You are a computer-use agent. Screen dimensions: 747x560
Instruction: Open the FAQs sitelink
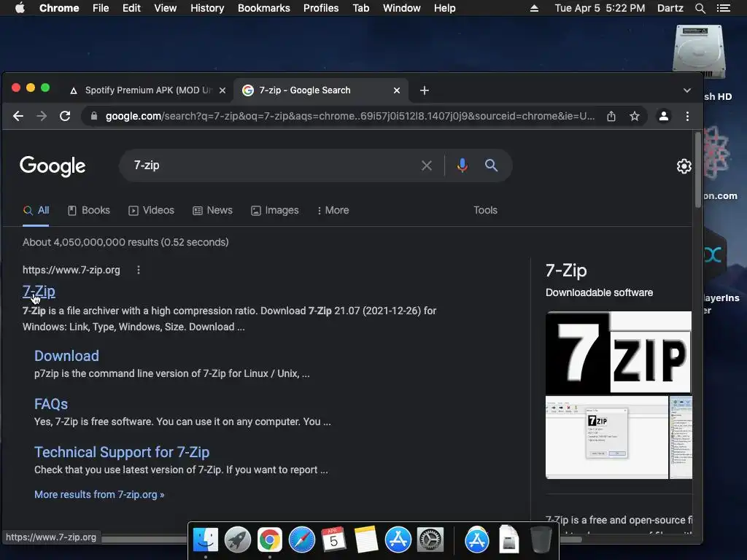tap(51, 404)
